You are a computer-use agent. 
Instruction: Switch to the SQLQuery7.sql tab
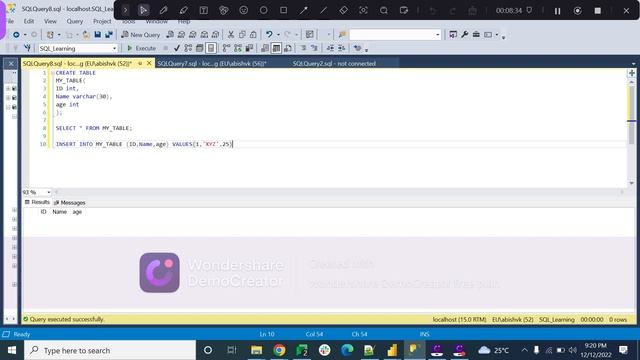(212, 64)
